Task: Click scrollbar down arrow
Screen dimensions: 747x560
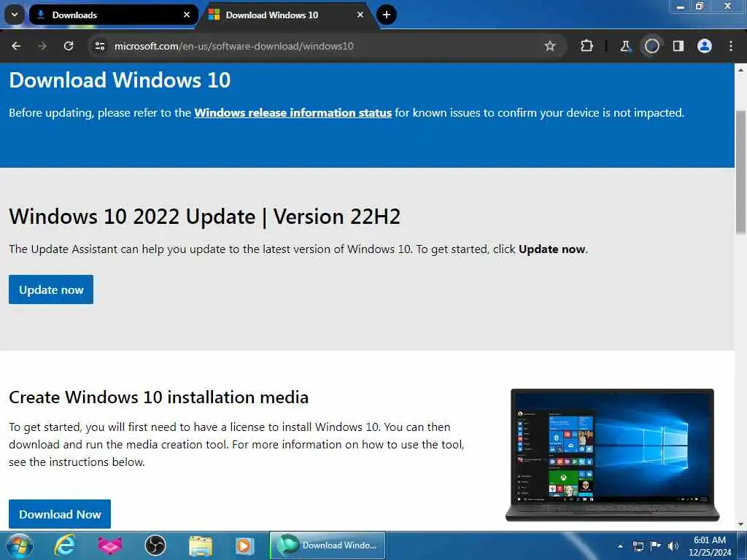Action: click(x=740, y=524)
